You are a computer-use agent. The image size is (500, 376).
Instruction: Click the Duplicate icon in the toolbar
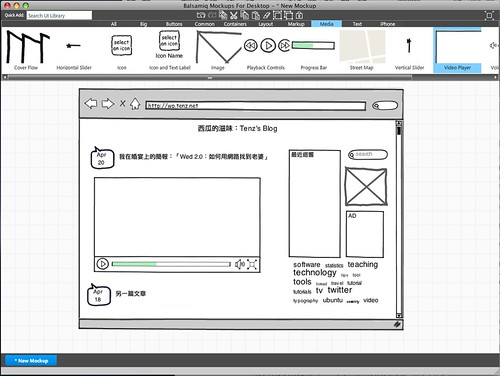coord(223,15)
